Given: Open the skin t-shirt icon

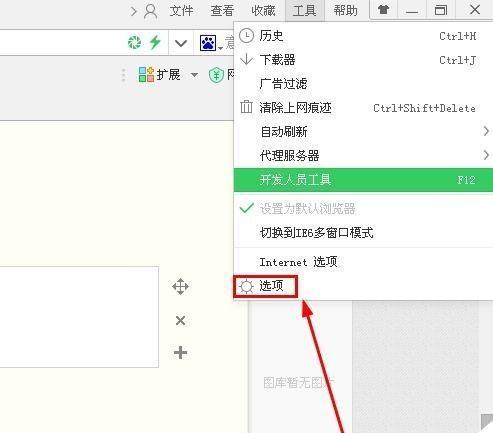Looking at the screenshot, I should click(x=383, y=10).
